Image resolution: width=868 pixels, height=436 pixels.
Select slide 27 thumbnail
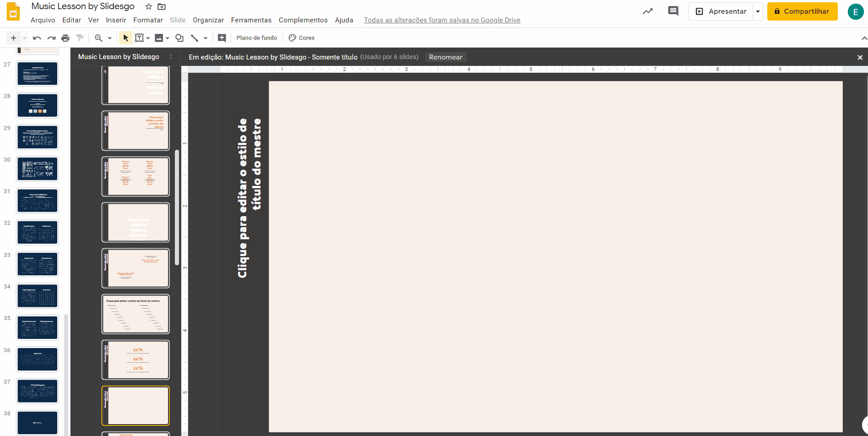[38, 74]
